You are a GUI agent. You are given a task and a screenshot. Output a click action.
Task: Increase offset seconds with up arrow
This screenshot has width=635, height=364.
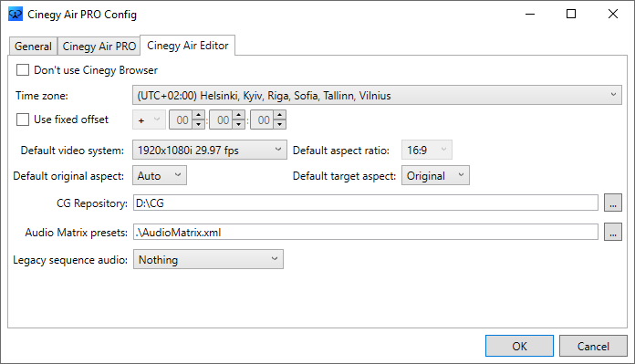pyautogui.click(x=280, y=115)
